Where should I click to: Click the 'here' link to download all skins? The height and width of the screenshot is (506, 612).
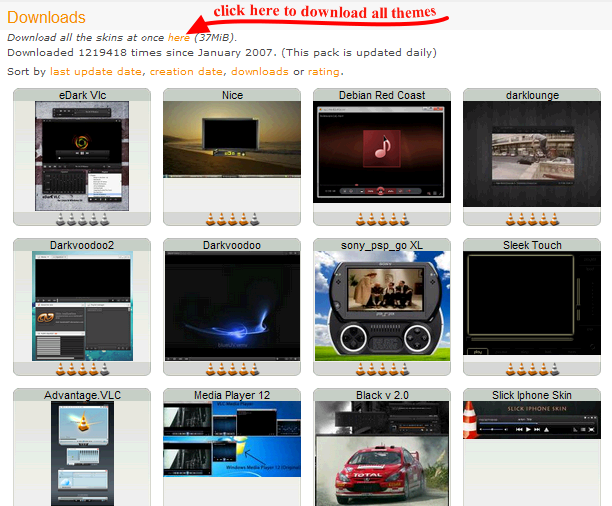[x=178, y=37]
